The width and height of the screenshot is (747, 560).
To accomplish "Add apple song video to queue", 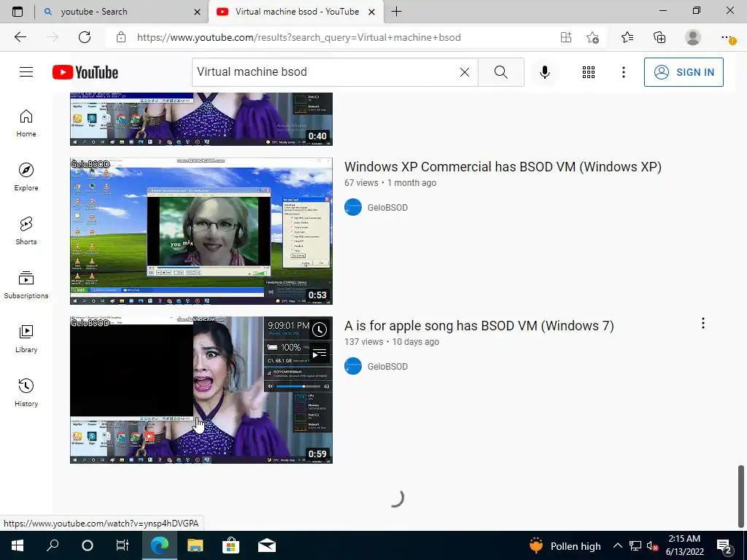I will point(320,354).
